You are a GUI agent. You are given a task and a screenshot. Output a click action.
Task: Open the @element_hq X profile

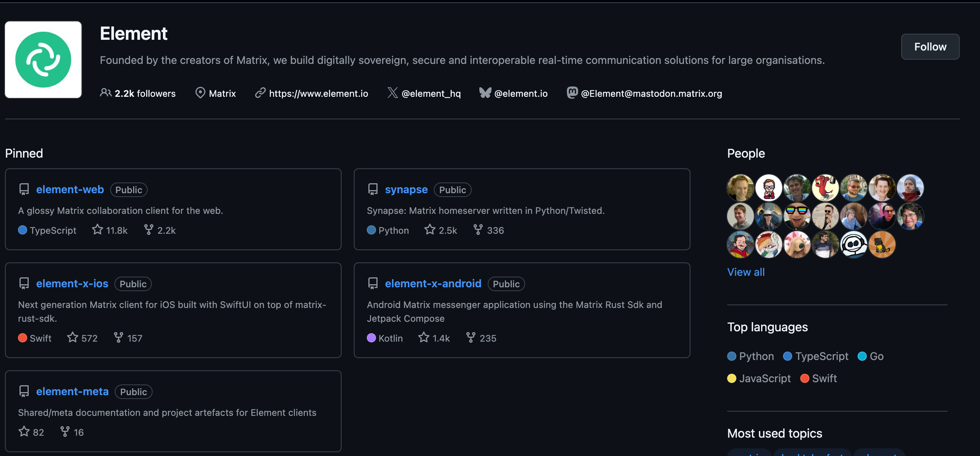pos(431,93)
